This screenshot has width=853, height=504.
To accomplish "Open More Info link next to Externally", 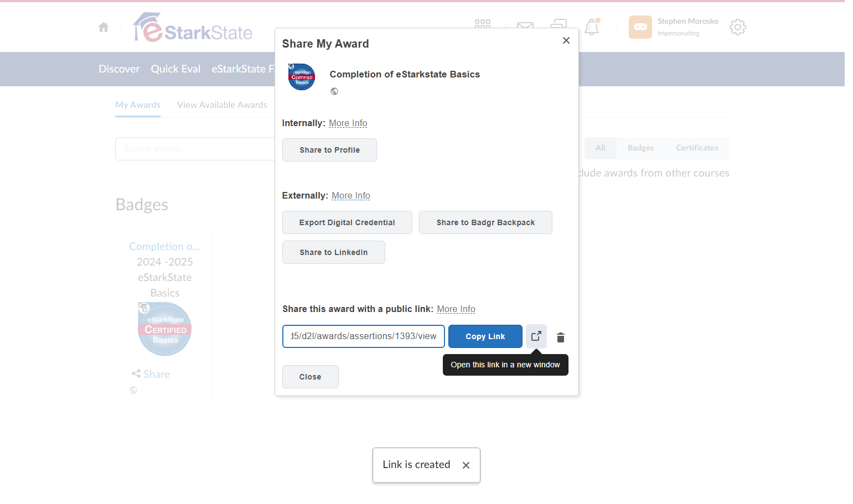I will [x=351, y=195].
